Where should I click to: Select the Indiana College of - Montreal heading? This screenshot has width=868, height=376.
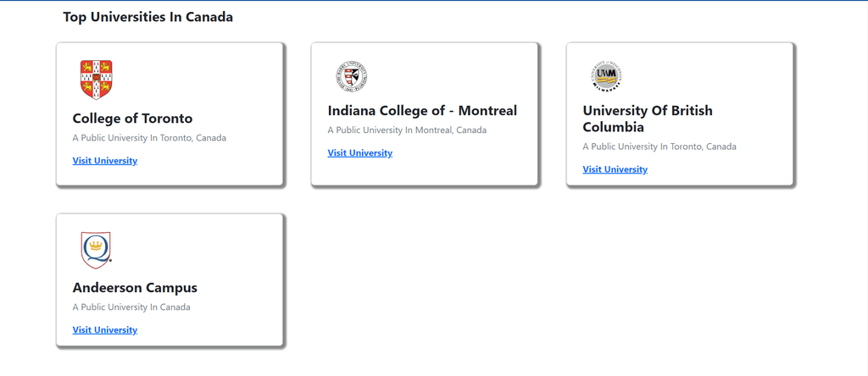pos(422,111)
